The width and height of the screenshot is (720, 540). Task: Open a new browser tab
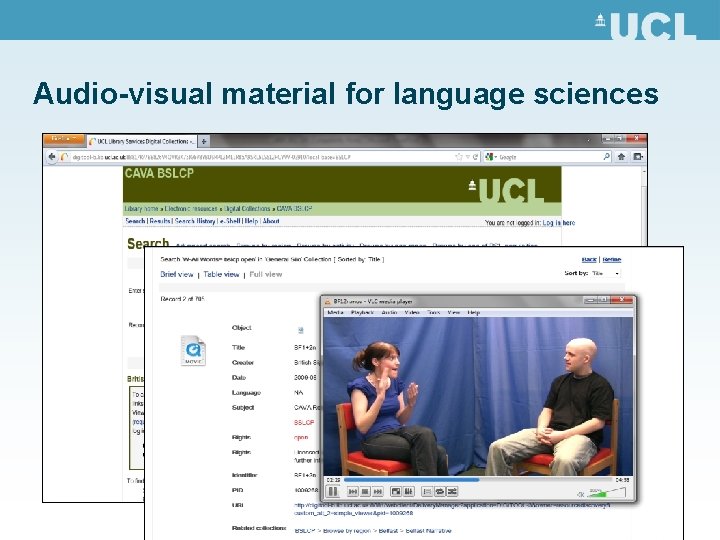click(204, 141)
